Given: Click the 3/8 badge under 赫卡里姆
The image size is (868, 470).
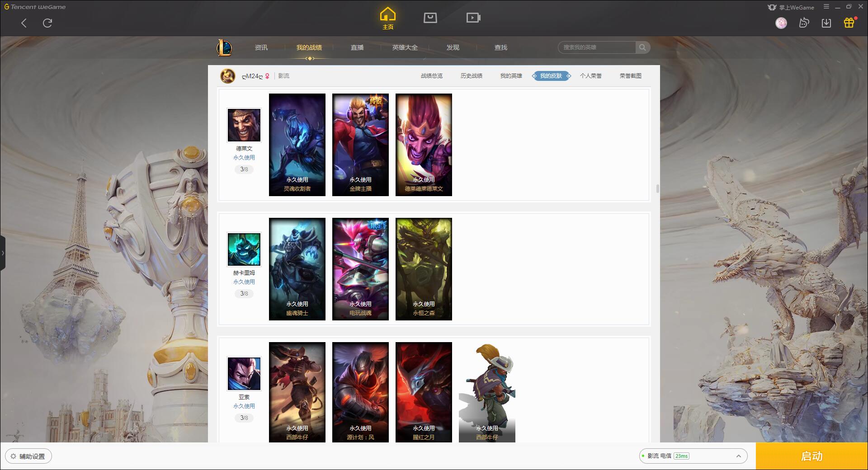Looking at the screenshot, I should (x=244, y=294).
